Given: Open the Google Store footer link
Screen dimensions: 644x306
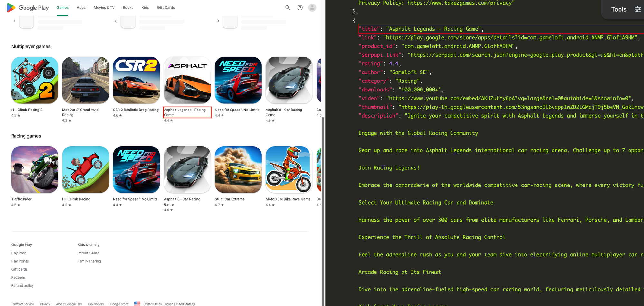Looking at the screenshot, I should [x=119, y=304].
